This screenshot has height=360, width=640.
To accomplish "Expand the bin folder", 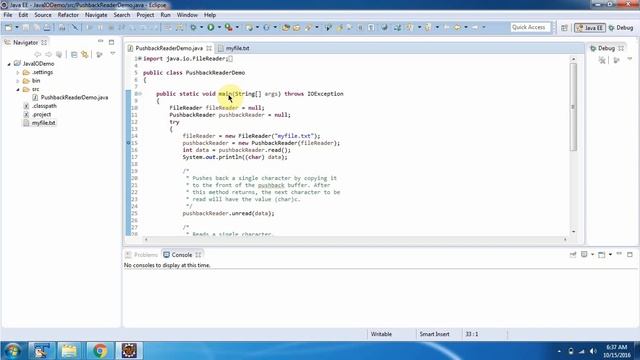I will point(18,81).
